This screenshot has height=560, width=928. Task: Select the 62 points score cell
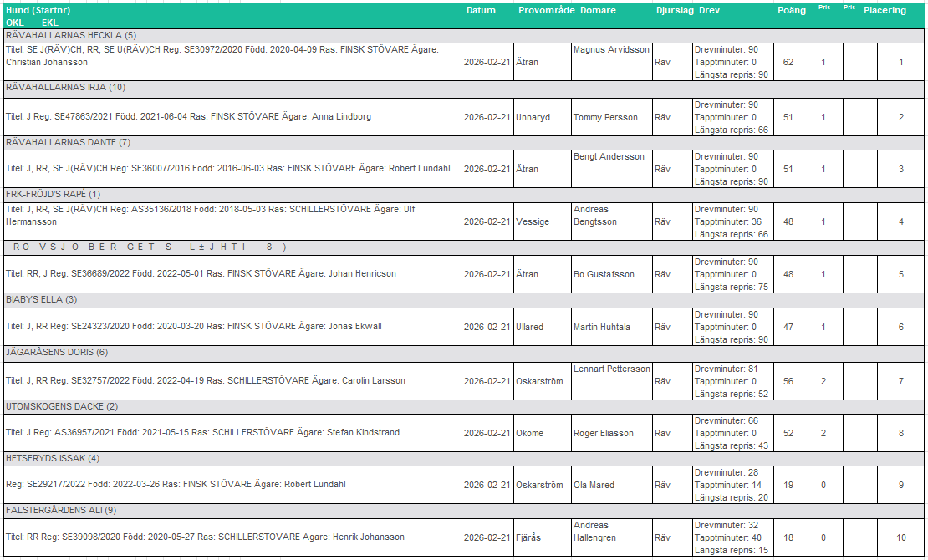point(788,63)
